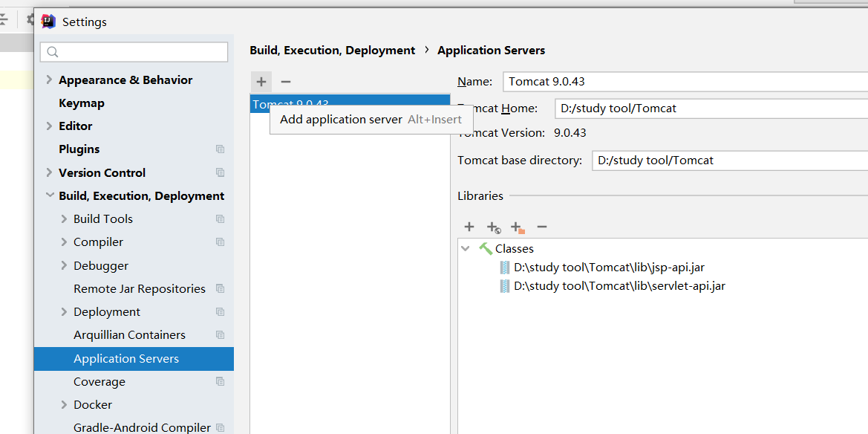Expand the Docker settings node
The height and width of the screenshot is (434, 868).
(x=64, y=405)
